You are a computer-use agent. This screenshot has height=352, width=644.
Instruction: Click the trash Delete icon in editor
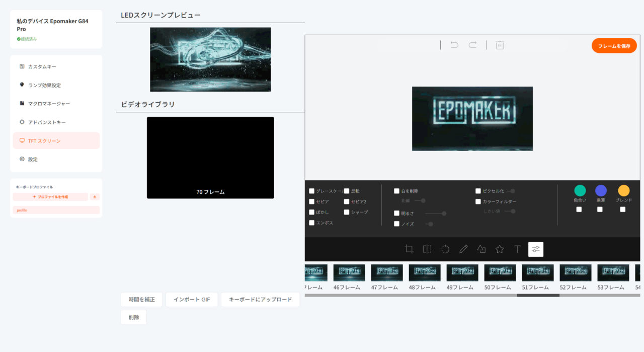pyautogui.click(x=500, y=45)
